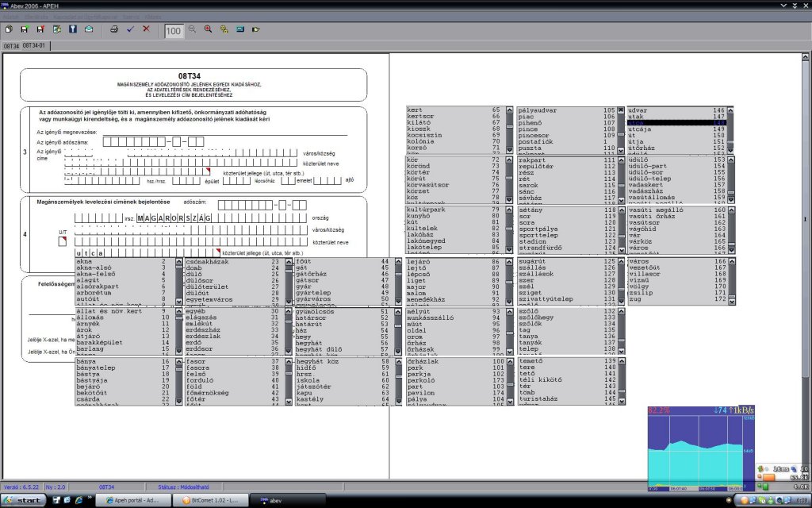
Task: Click the blue key/encryption toolbar icon
Action: (x=72, y=29)
